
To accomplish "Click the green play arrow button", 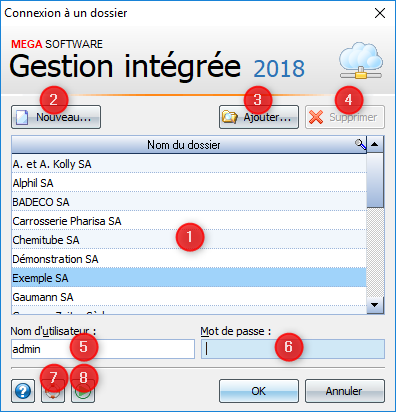I will (83, 391).
